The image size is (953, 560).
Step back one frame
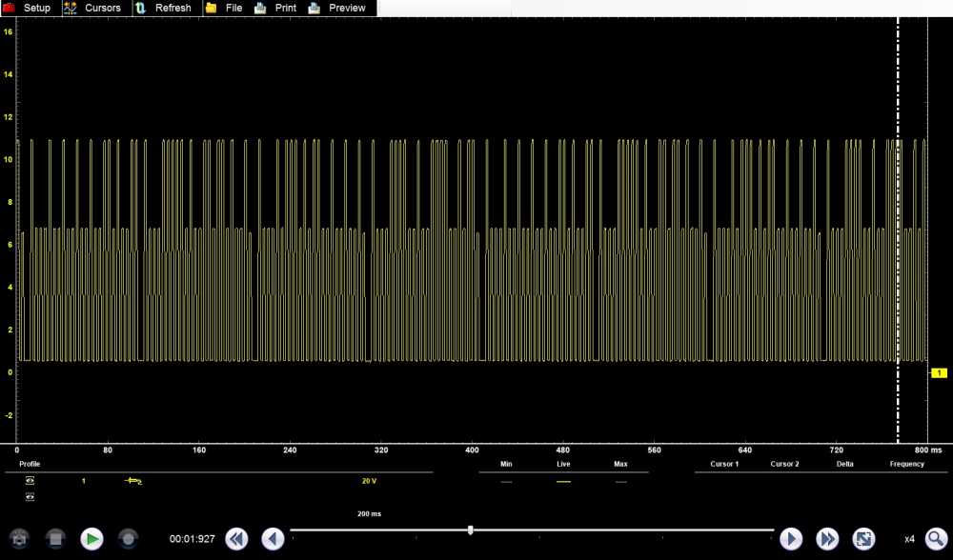(273, 539)
